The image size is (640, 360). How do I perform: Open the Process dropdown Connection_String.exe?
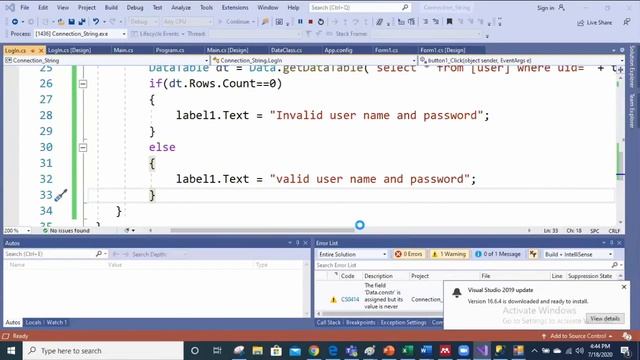[x=80, y=34]
